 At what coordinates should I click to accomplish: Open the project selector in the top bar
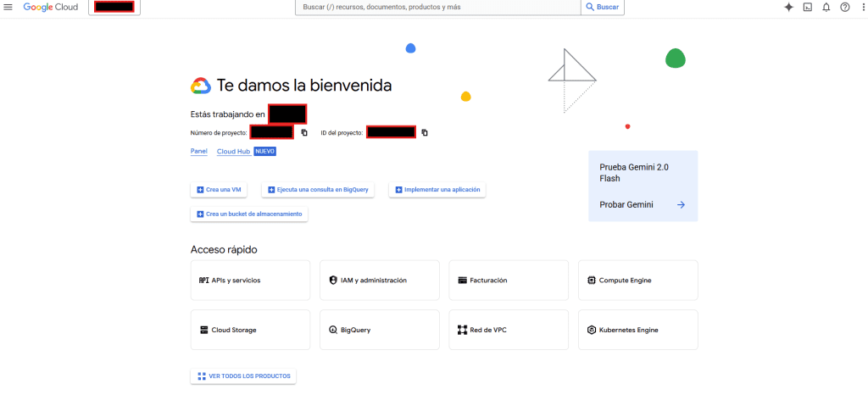114,7
